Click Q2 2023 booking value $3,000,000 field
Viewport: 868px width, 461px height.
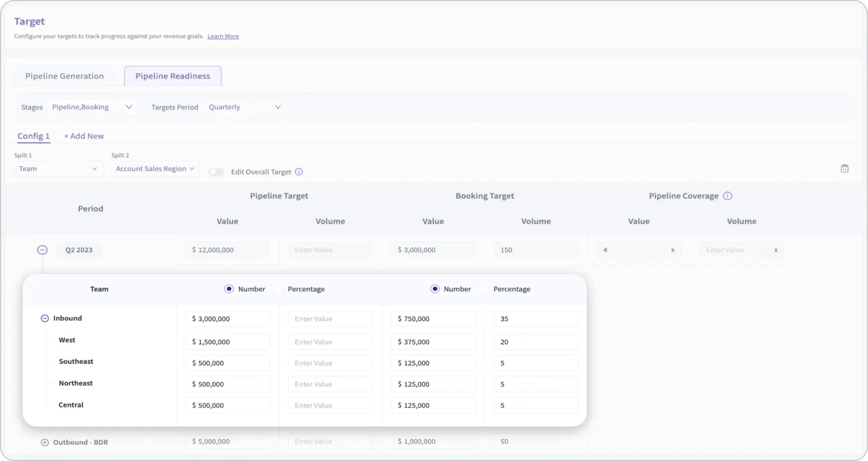[433, 250]
